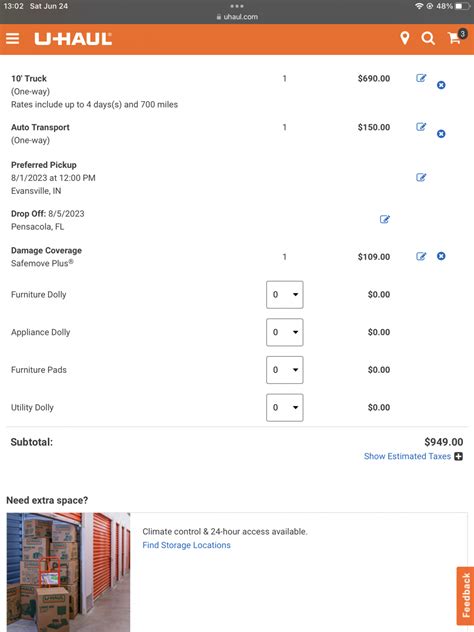Open the search magnifier icon

[428, 39]
